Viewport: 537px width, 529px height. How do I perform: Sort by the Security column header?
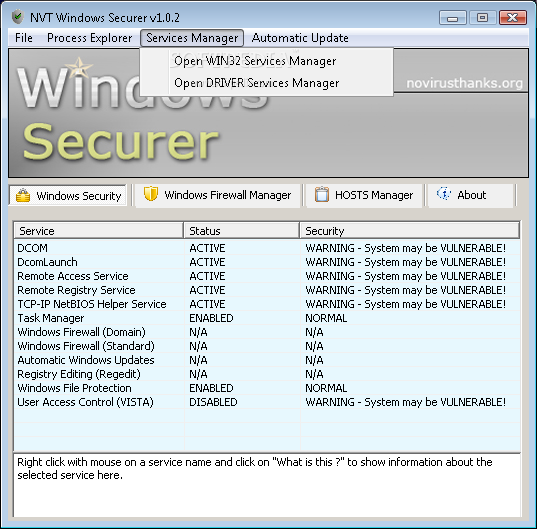(x=410, y=231)
